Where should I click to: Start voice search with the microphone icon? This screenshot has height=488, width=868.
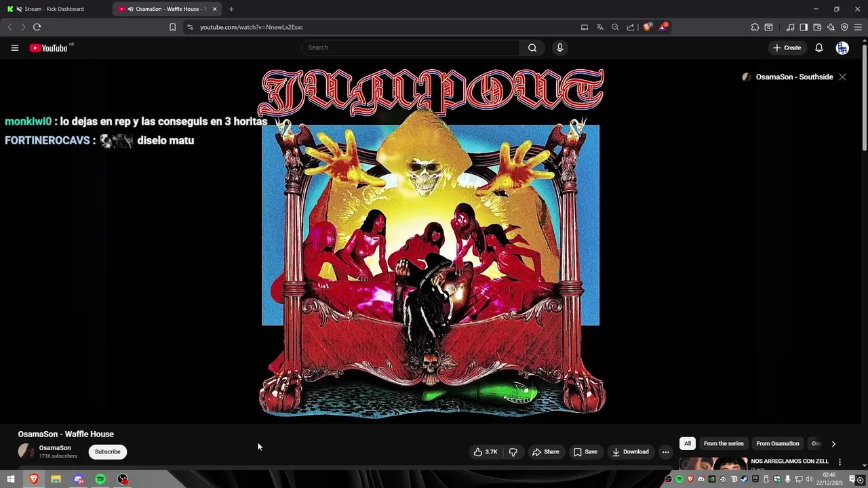pyautogui.click(x=559, y=47)
